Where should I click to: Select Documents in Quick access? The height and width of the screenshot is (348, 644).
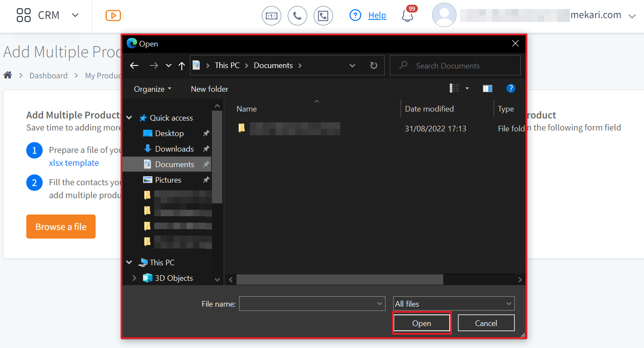point(174,164)
